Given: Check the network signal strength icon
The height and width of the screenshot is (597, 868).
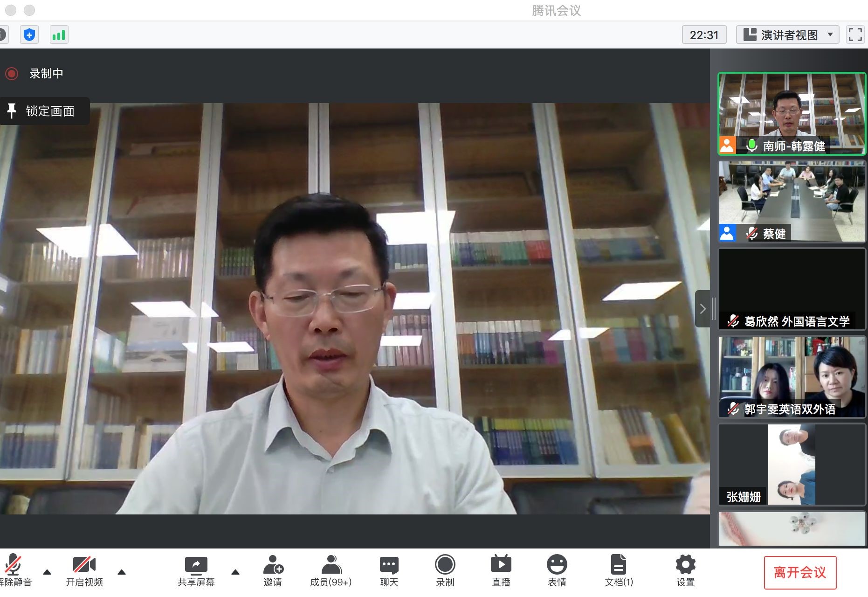Looking at the screenshot, I should tap(59, 35).
